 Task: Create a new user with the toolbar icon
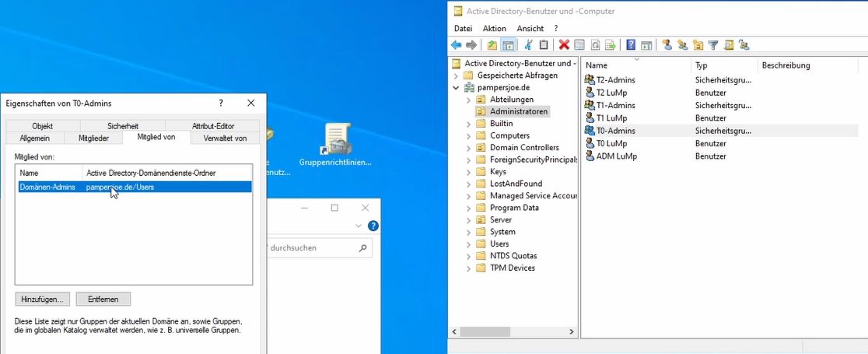pos(667,45)
